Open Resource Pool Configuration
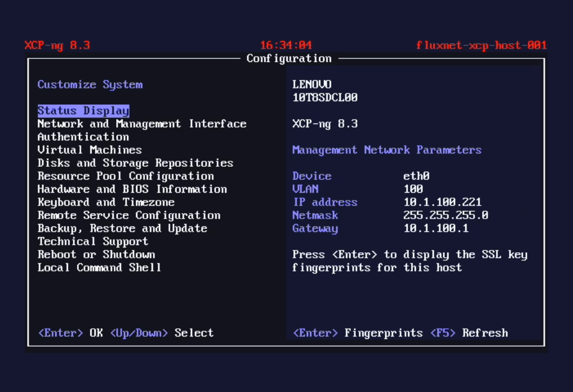The image size is (573, 392). pos(125,176)
